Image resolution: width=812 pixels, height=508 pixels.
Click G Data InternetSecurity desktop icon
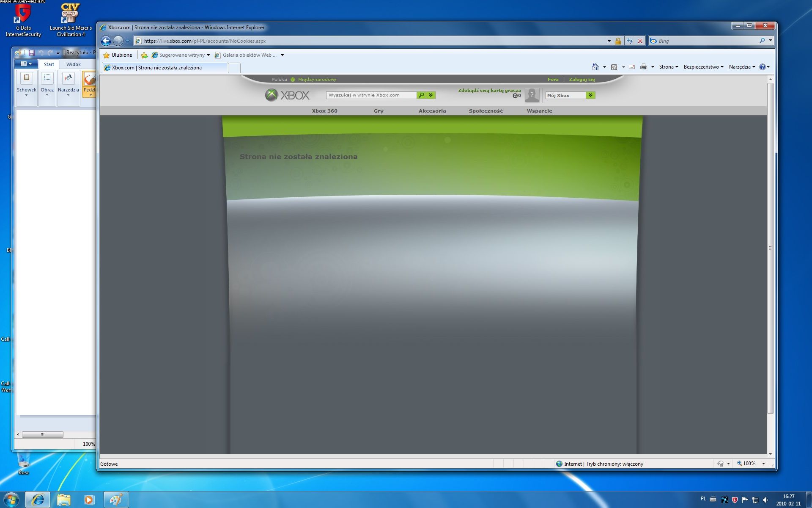[x=23, y=20]
